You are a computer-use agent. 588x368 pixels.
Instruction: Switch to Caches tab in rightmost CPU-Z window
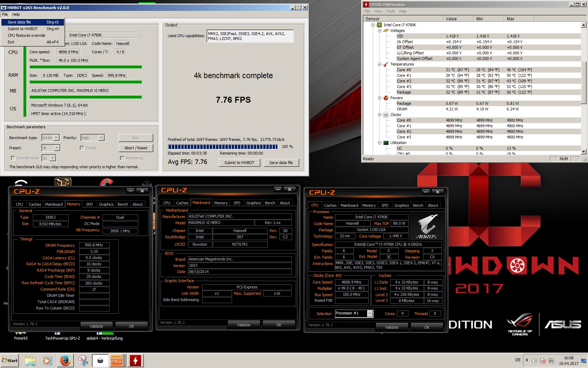pyautogui.click(x=330, y=205)
